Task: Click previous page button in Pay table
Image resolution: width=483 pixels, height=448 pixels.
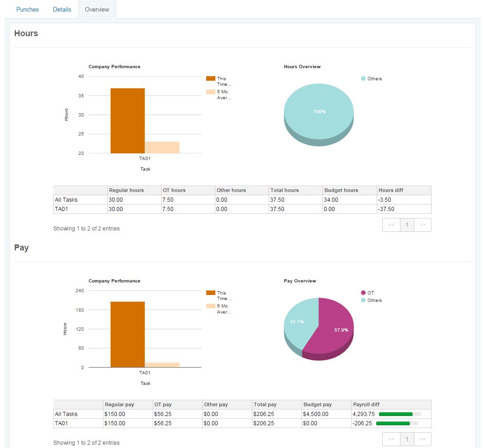Action: pyautogui.click(x=391, y=439)
